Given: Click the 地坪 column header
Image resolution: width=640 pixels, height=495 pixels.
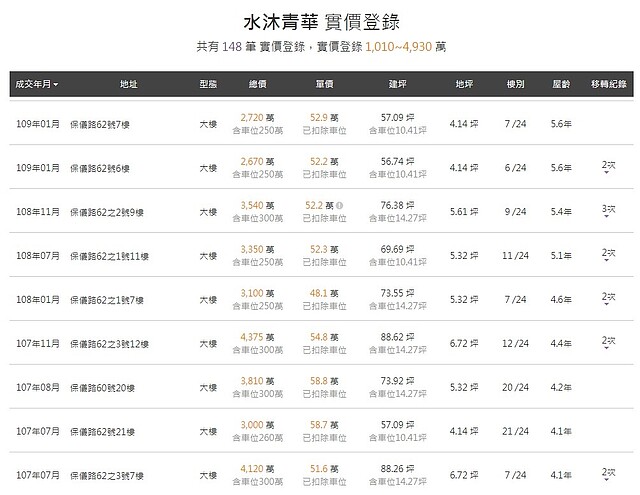Looking at the screenshot, I should [464, 84].
